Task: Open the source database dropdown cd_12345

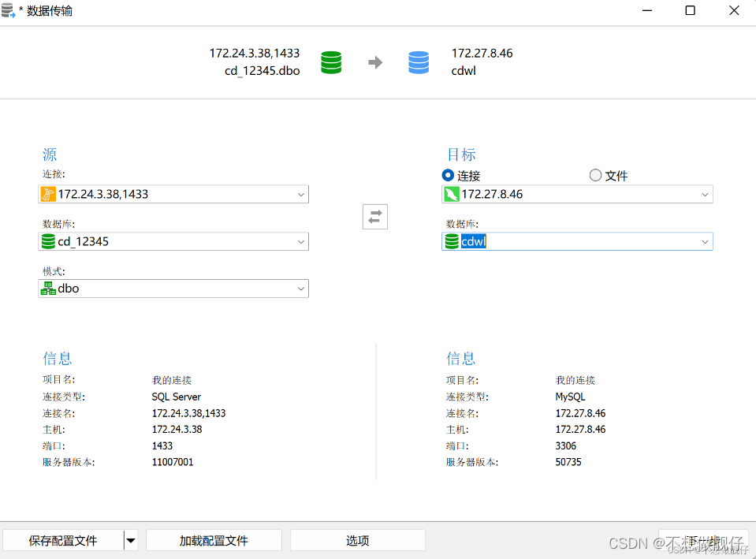Action: pos(173,241)
